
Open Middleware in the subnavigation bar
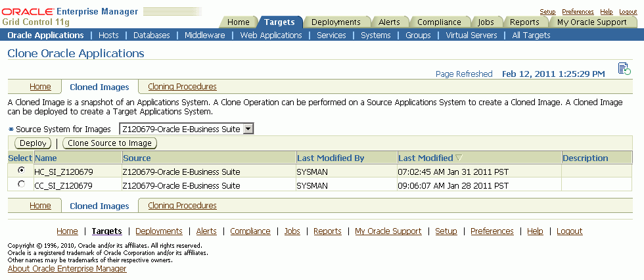click(x=205, y=35)
